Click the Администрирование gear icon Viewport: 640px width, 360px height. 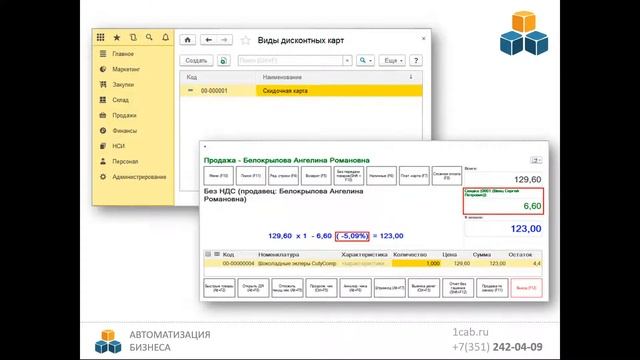pos(103,177)
